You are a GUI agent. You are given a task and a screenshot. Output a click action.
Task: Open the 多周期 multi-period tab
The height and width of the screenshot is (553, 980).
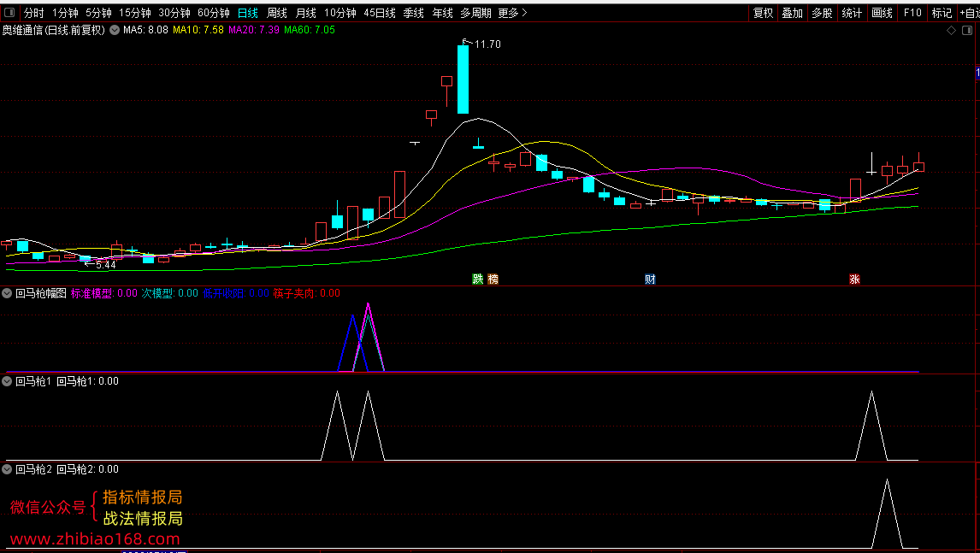[475, 13]
